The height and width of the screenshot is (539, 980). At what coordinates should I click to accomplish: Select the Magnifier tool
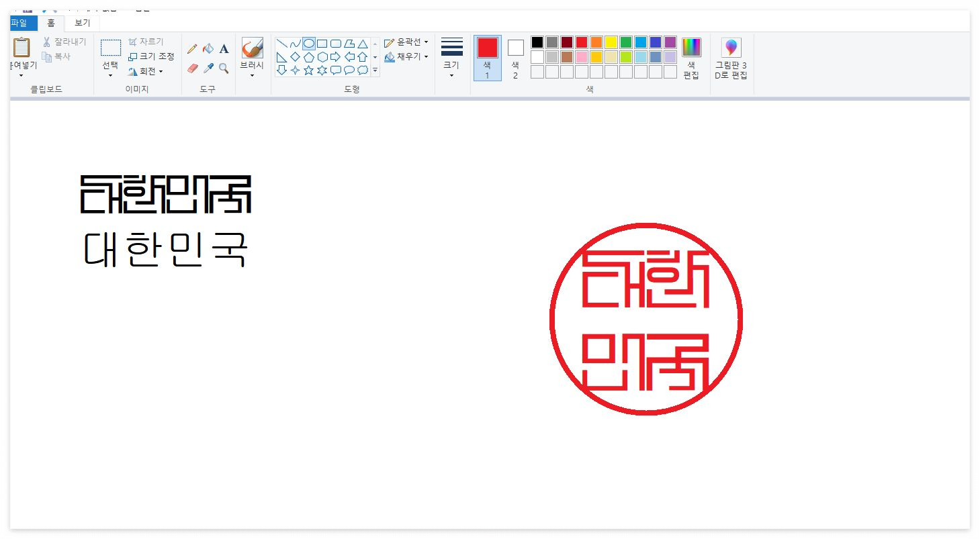point(224,68)
